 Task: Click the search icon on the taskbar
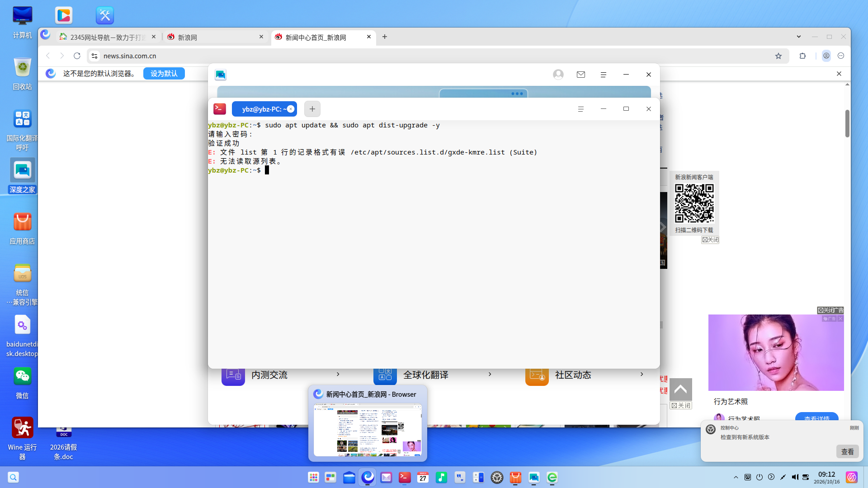click(x=13, y=477)
